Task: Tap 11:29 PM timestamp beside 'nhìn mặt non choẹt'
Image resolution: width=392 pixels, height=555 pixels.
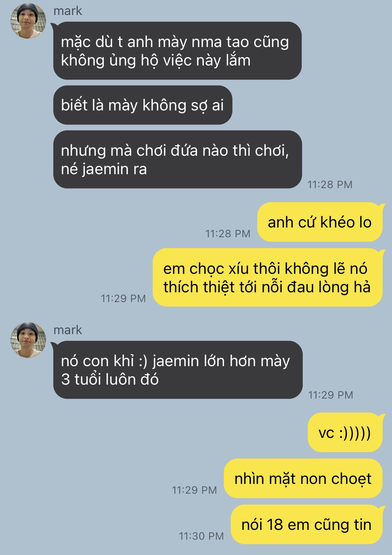Action: click(194, 490)
